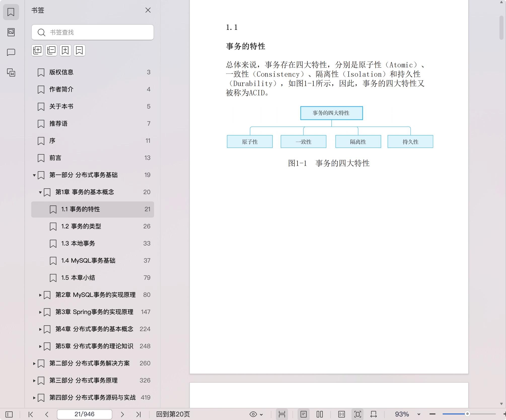
Task: Open the eye mode dropdown arrow
Action: point(261,414)
